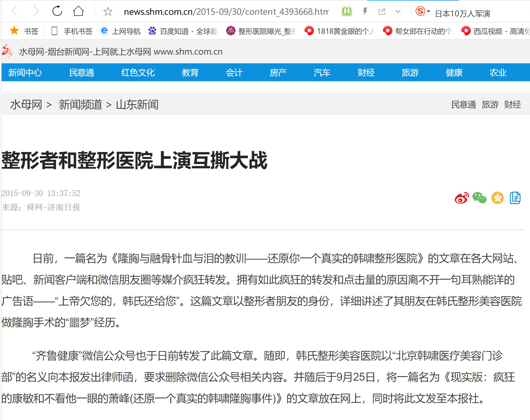The height and width of the screenshot is (420, 530).
Task: Share to QZone yellow star icon
Action: click(x=498, y=198)
